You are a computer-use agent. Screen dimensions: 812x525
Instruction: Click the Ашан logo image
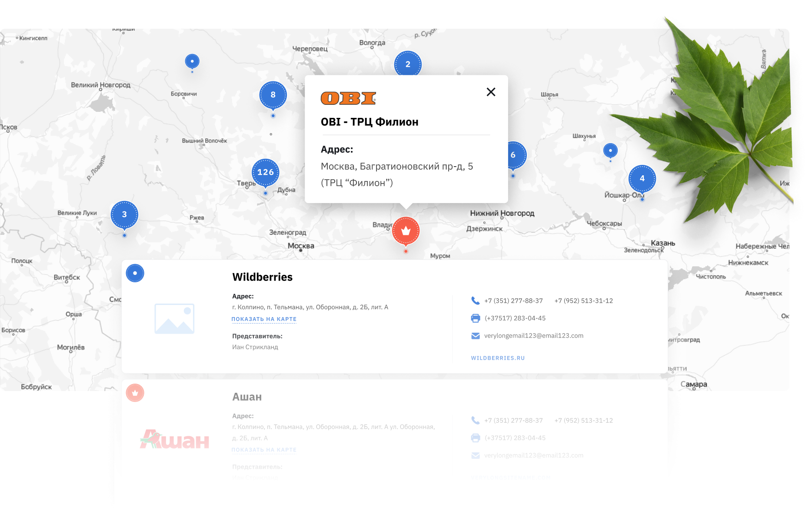coord(174,439)
